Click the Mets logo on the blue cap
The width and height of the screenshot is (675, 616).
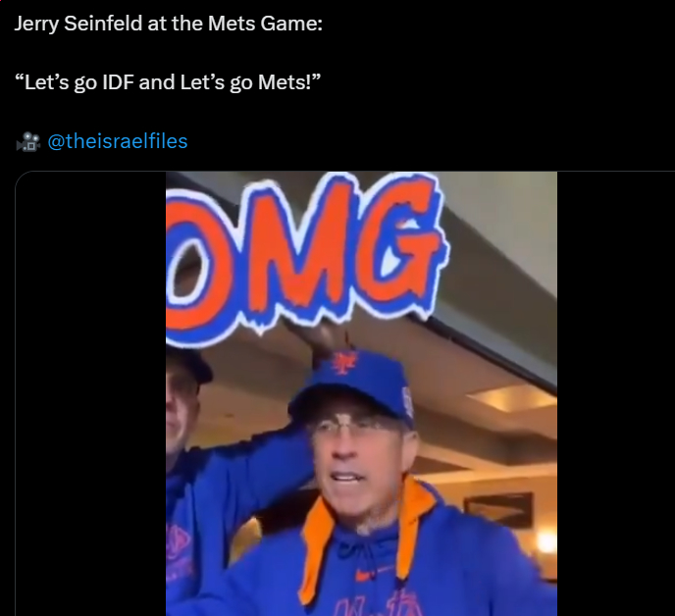[x=344, y=363]
